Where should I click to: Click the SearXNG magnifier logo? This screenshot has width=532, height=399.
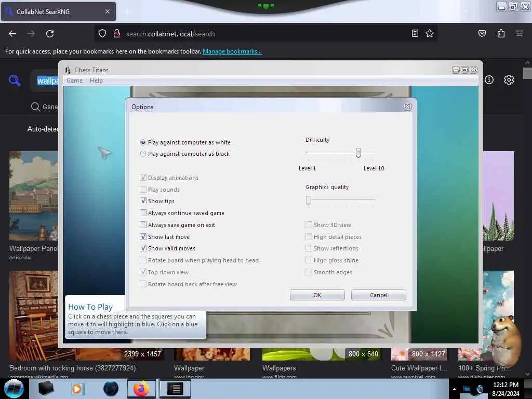click(15, 81)
